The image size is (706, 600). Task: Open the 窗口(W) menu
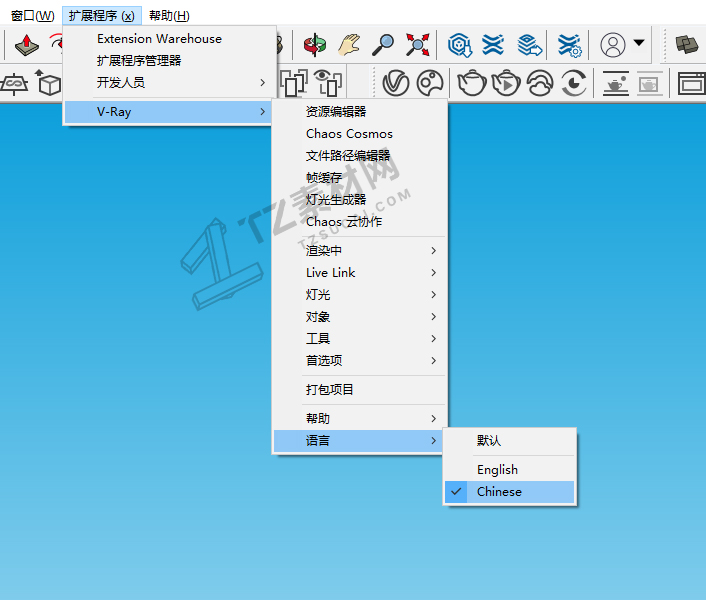32,16
